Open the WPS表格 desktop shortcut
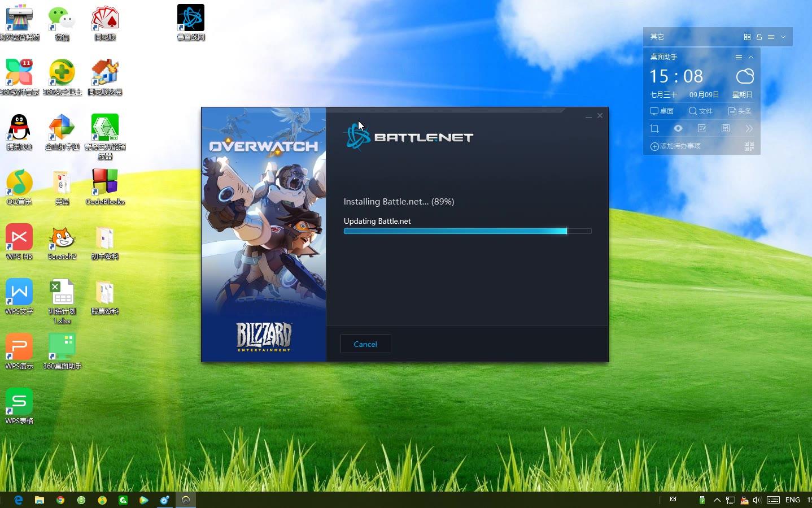Image resolution: width=812 pixels, height=508 pixels. [x=19, y=406]
